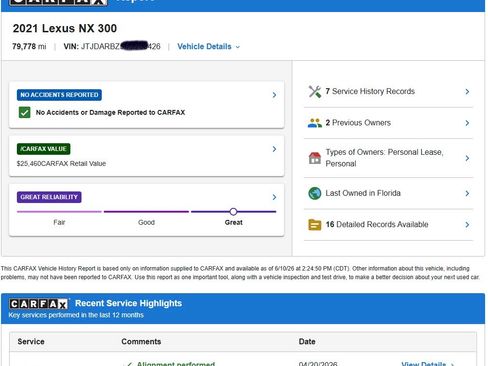This screenshot has height=366, width=488.
Task: Open 7 Service History Records
Action: pyautogui.click(x=389, y=91)
